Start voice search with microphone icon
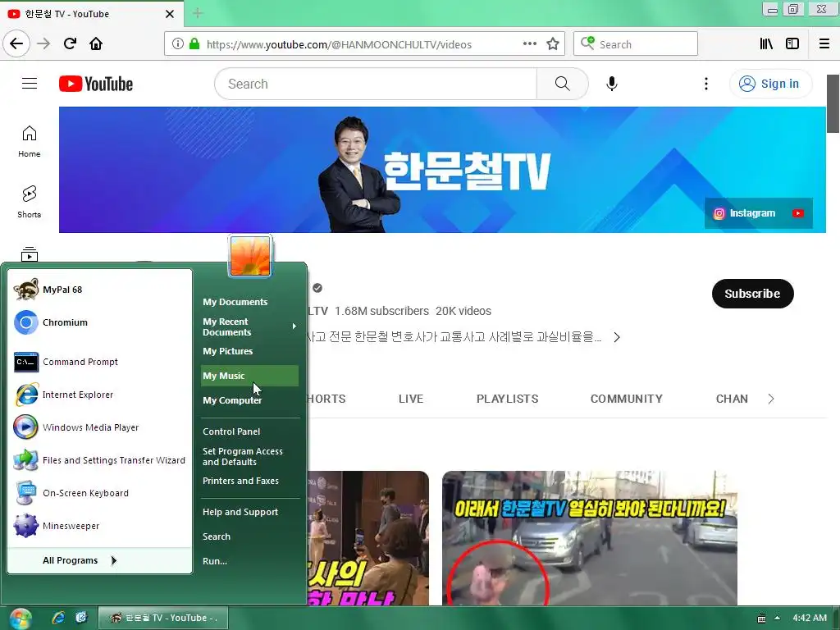The image size is (840, 630). pos(612,84)
